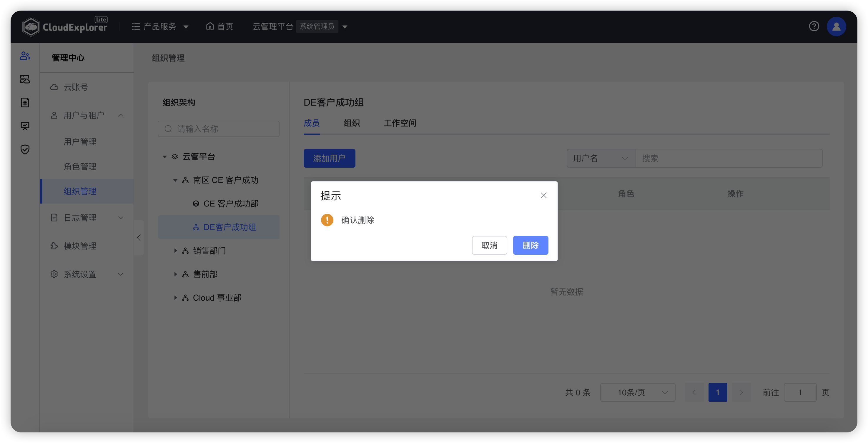Click the layers icon beside 云管平台 tree node
Image resolution: width=868 pixels, height=443 pixels.
[174, 156]
